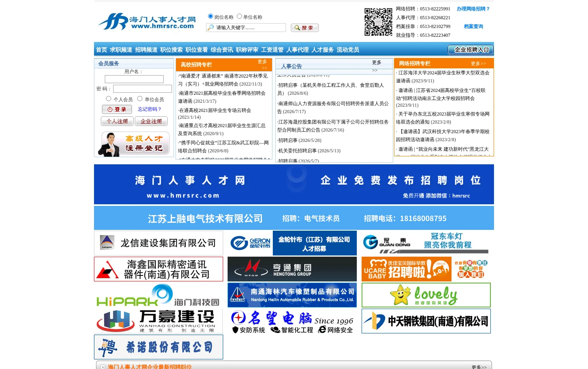Open the 冠东车灯 logo ad
Image resolution: width=588 pixels, height=369 pixels.
tap(426, 243)
